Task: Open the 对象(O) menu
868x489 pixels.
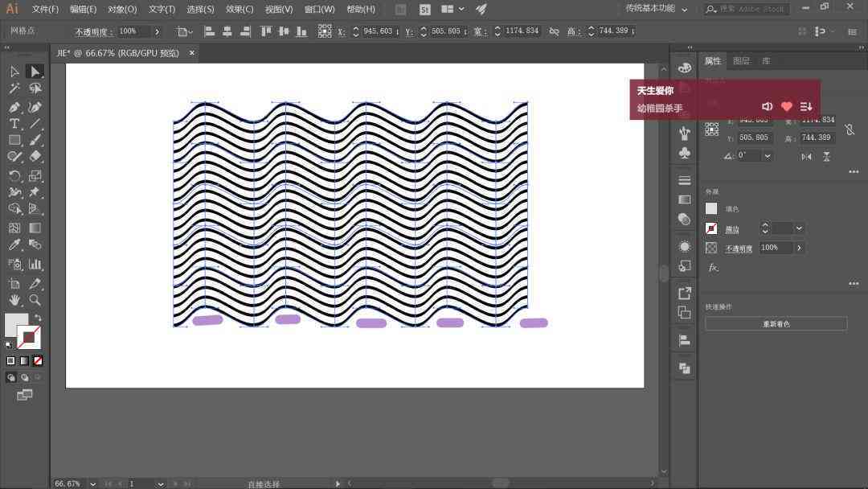Action: pyautogui.click(x=122, y=9)
